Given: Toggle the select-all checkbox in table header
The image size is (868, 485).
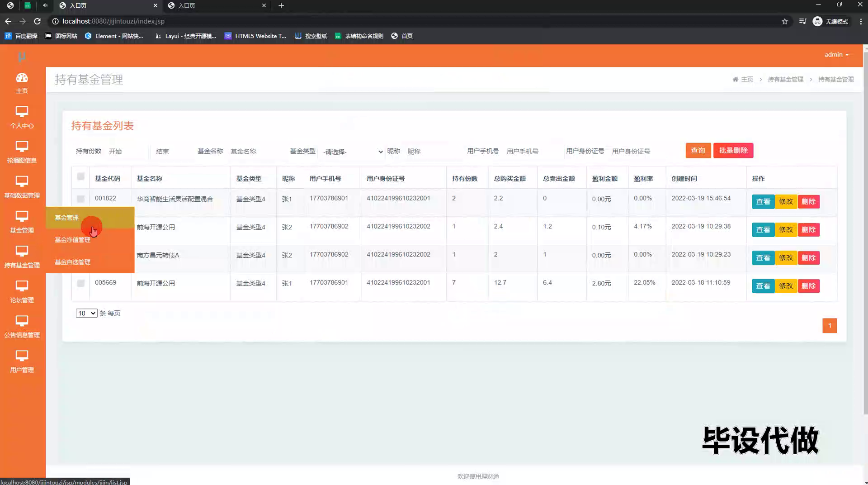Looking at the screenshot, I should click(80, 176).
